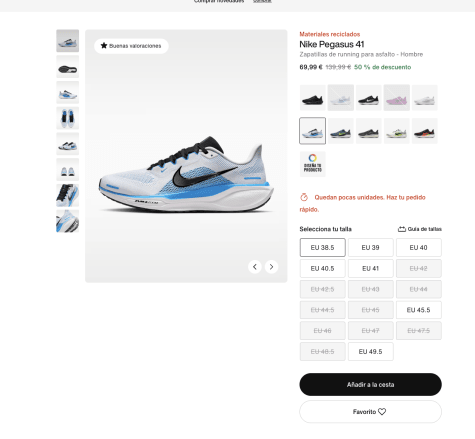Choose size EU 40.5
The height and width of the screenshot is (439, 475).
(322, 268)
